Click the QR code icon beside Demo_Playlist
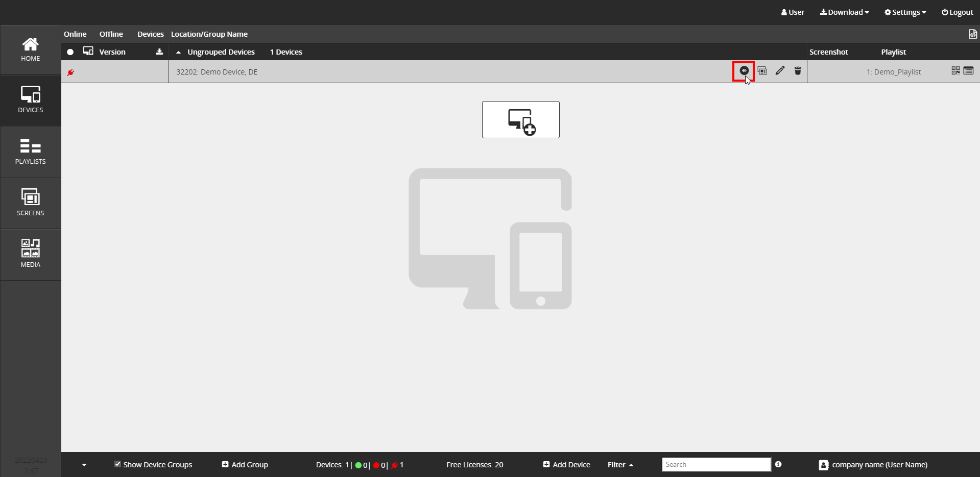 pyautogui.click(x=955, y=71)
